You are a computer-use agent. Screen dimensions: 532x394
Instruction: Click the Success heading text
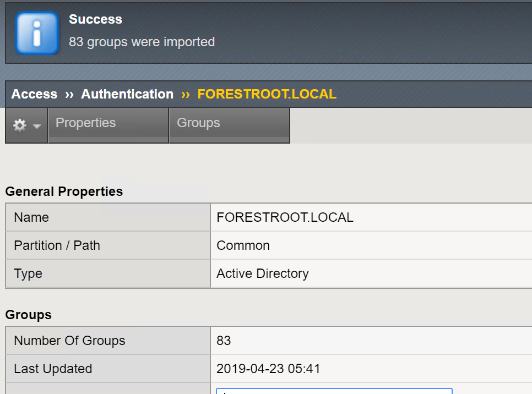point(95,19)
